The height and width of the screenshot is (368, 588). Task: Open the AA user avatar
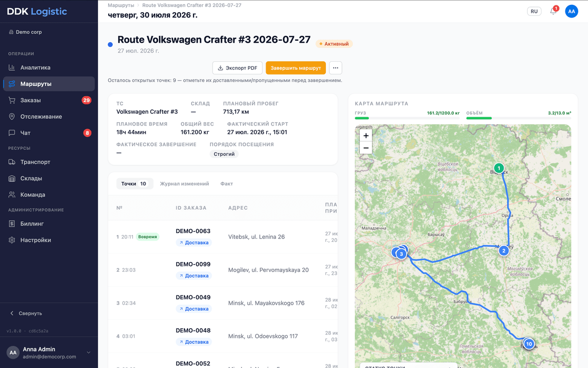point(571,11)
